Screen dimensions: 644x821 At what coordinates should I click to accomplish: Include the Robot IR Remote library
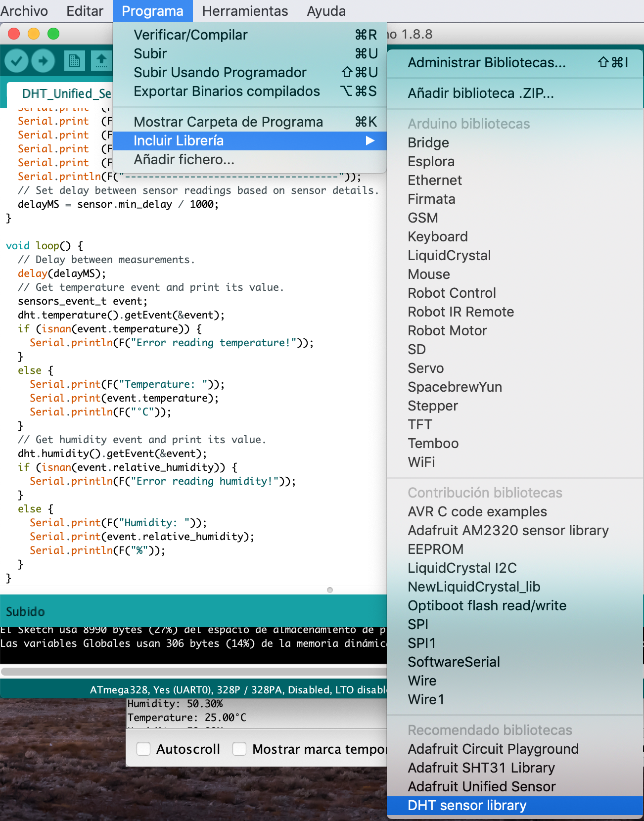[515, 312]
